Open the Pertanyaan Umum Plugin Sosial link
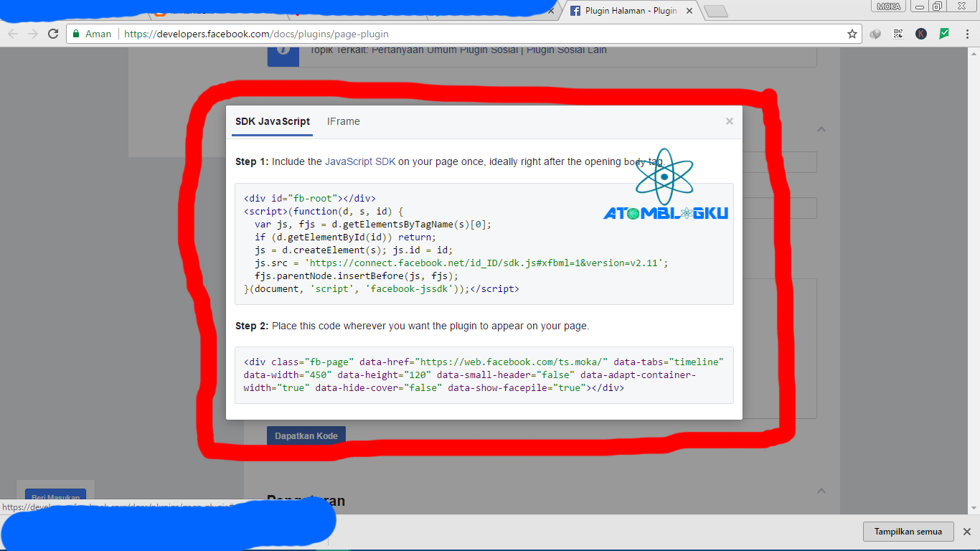This screenshot has width=980, height=551. (x=446, y=50)
